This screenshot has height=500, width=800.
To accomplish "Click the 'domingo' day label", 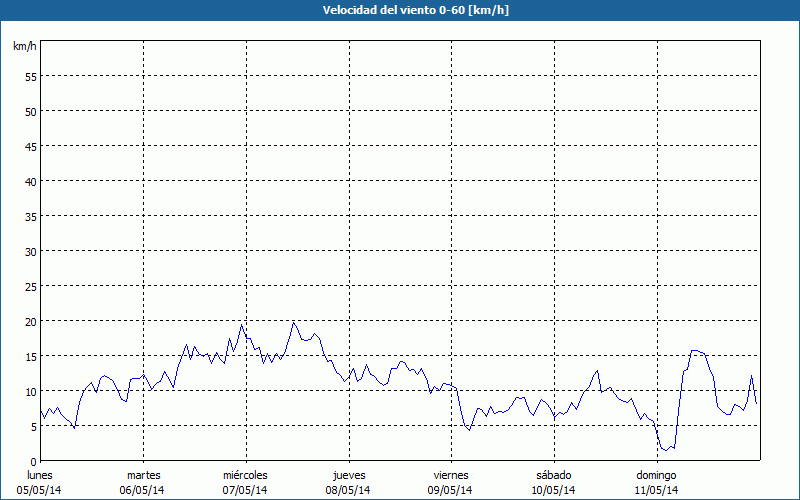I will tap(656, 475).
